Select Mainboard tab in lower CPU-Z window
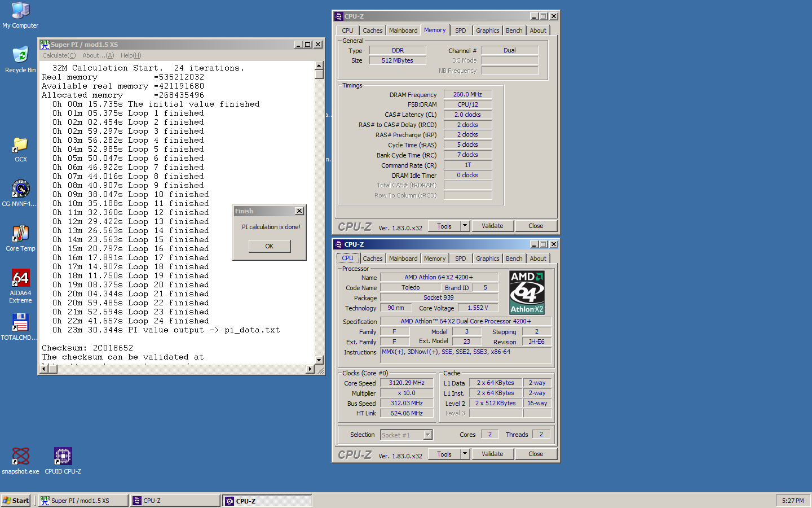Image resolution: width=812 pixels, height=508 pixels. pos(403,259)
